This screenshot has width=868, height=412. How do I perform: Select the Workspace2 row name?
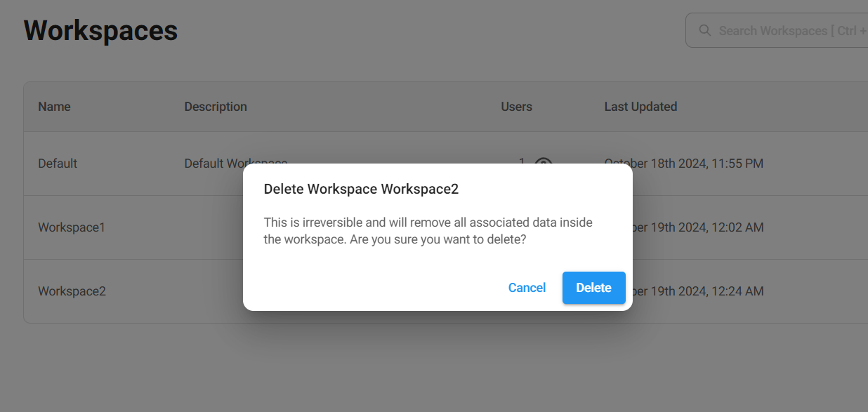pyautogui.click(x=72, y=291)
